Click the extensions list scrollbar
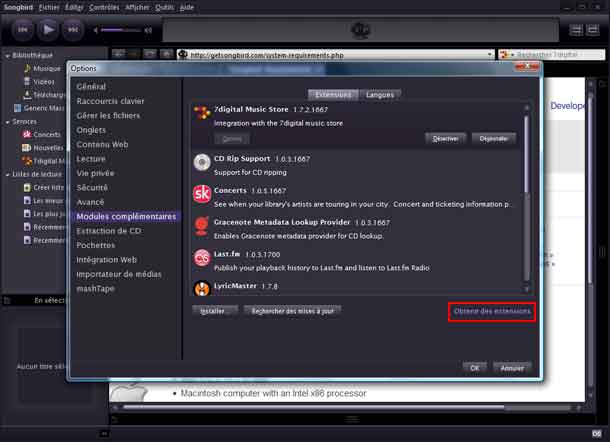Image resolution: width=610 pixels, height=442 pixels. tap(526, 154)
